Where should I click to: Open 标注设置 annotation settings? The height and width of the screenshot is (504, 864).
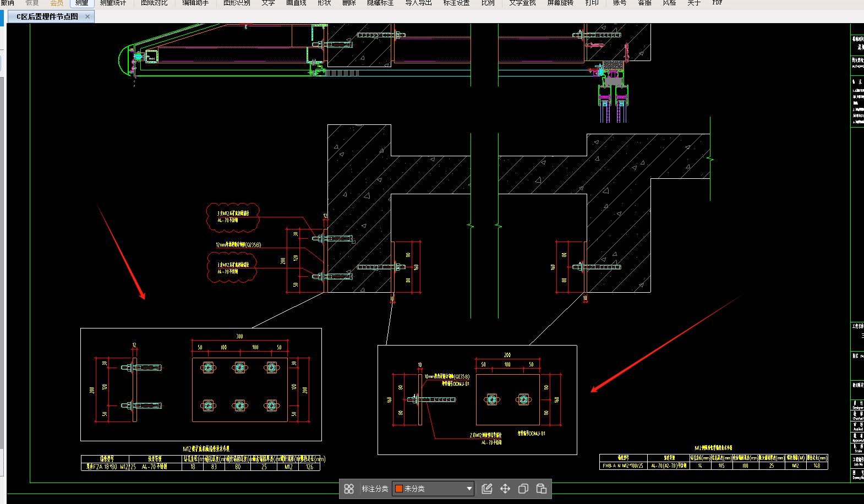pyautogui.click(x=456, y=3)
